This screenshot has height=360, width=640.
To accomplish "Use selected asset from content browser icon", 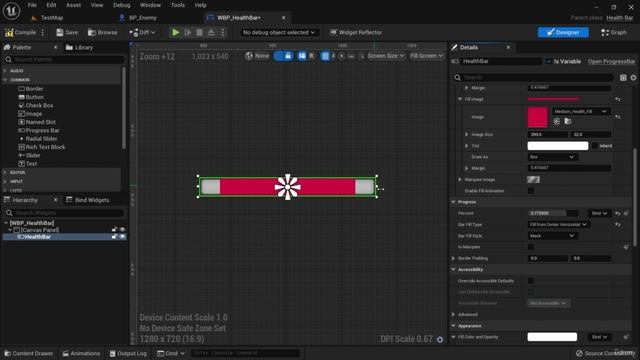I will (557, 121).
